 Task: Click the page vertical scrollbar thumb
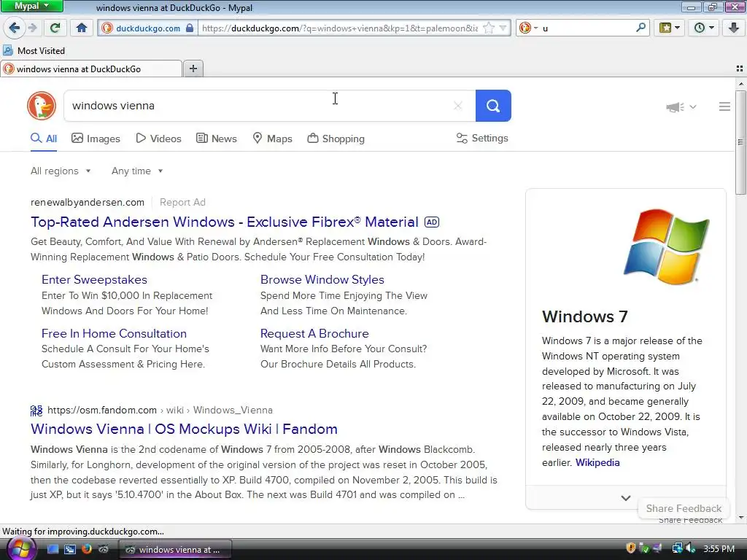740,142
